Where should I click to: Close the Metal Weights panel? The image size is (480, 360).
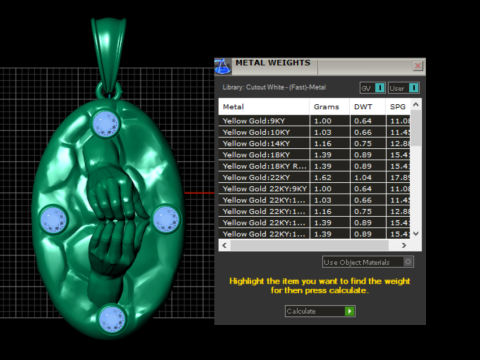[x=418, y=66]
